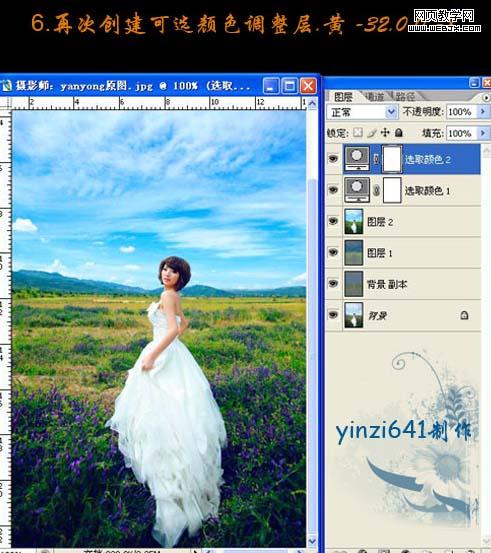The height and width of the screenshot is (553, 491).
Task: Close the layers palette window
Action: point(487,83)
